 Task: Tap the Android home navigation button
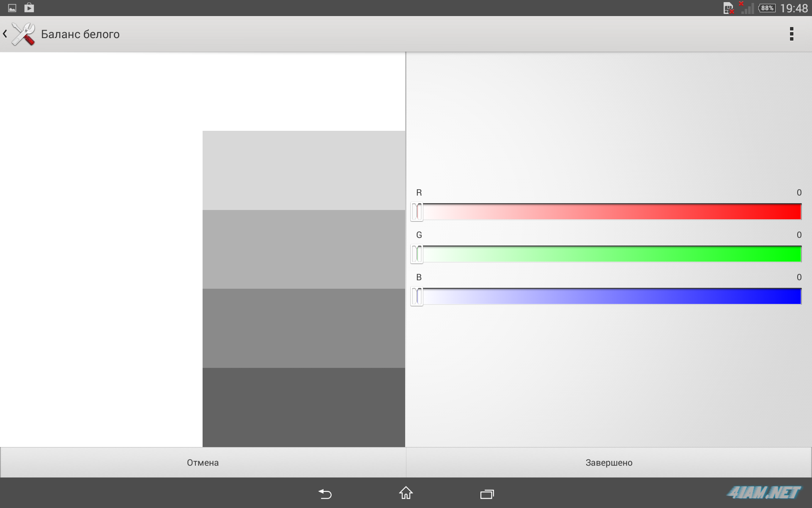click(x=406, y=493)
